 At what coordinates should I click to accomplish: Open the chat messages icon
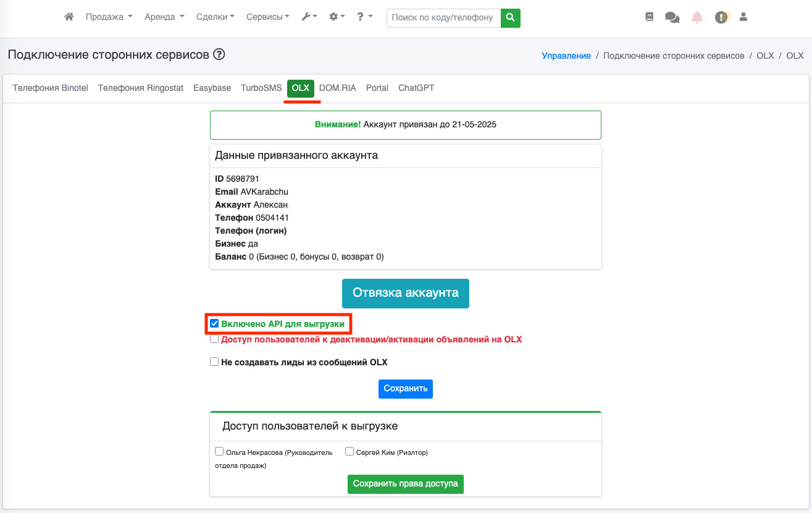click(672, 17)
